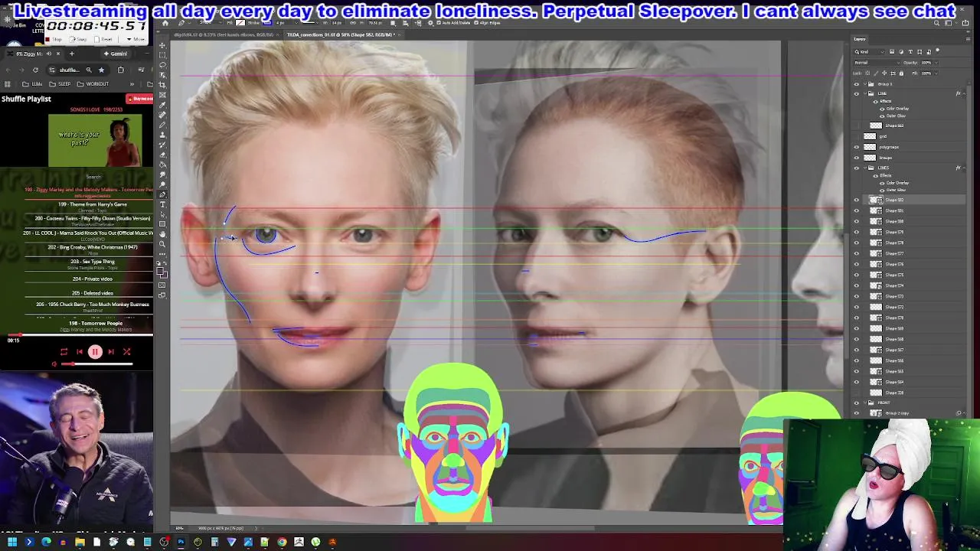Click the lock all layer icon

click(x=901, y=73)
